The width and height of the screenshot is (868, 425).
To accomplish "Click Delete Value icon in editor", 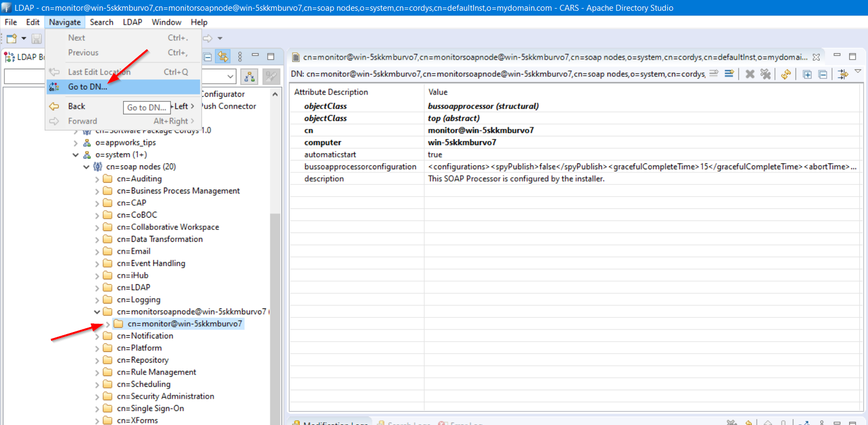I will pyautogui.click(x=750, y=74).
